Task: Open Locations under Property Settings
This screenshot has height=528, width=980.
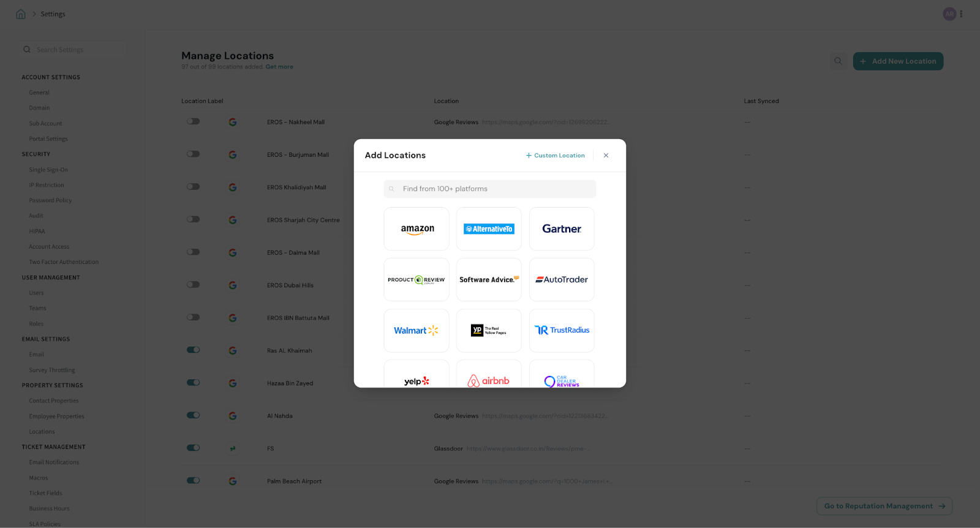Action: click(42, 432)
